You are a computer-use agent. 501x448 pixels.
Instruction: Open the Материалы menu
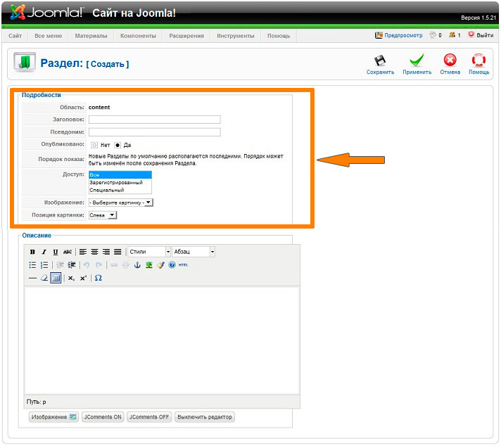(x=91, y=35)
